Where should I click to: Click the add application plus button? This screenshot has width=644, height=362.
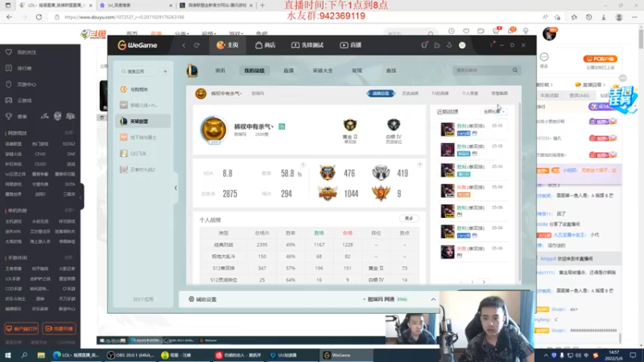tap(165, 72)
